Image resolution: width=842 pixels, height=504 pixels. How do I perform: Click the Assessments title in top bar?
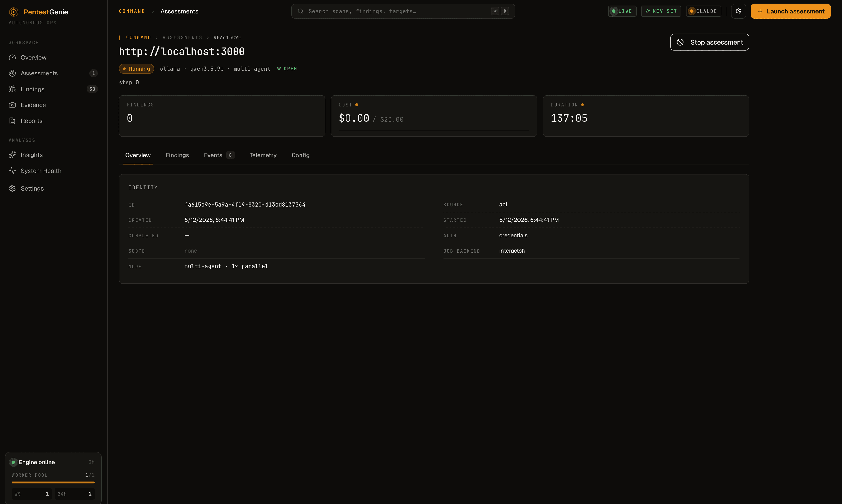[179, 11]
